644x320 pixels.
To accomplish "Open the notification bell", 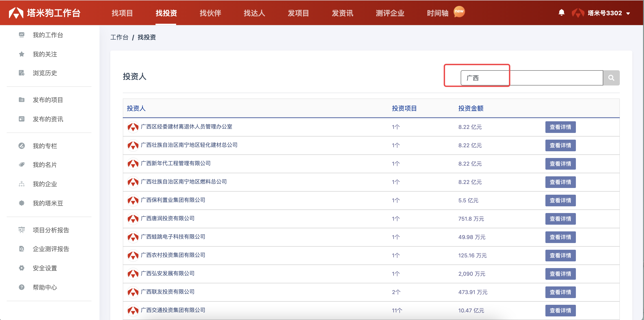I will [562, 13].
